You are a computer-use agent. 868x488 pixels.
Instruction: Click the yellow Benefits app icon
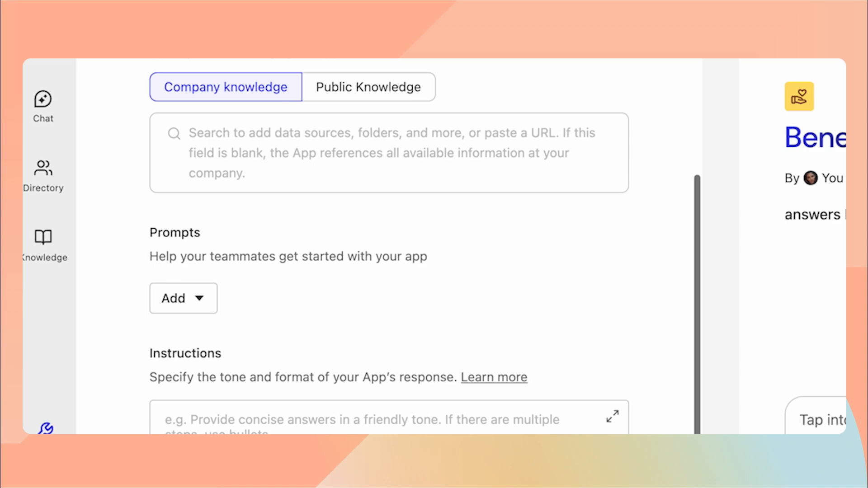pyautogui.click(x=799, y=96)
